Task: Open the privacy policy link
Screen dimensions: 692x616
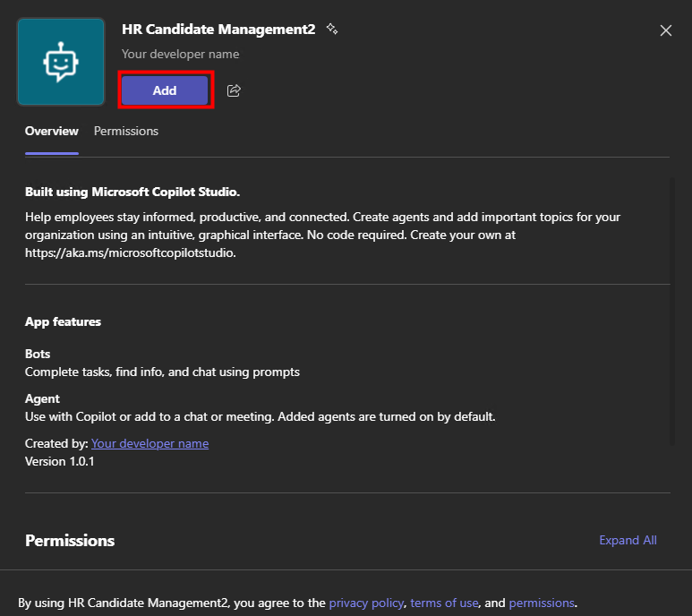Action: (366, 603)
